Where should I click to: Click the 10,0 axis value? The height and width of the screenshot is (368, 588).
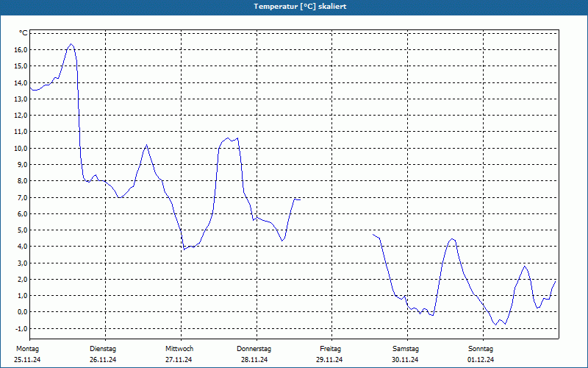[x=21, y=149]
